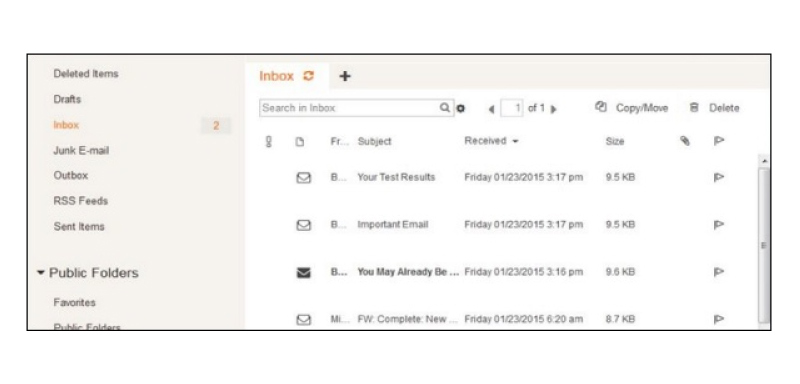This screenshot has height=384, width=800.
Task: Refresh the Inbox with orange sync icon
Action: tap(308, 76)
